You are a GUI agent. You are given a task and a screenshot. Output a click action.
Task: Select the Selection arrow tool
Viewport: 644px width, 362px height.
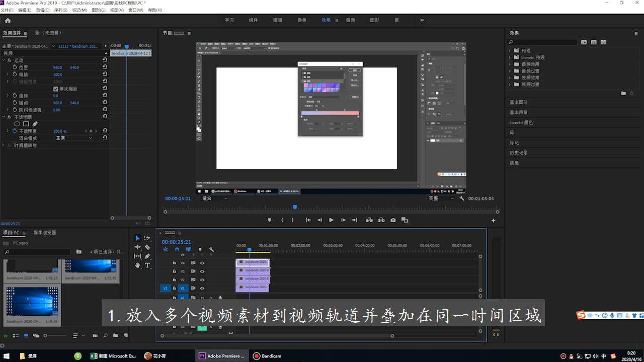point(137,238)
